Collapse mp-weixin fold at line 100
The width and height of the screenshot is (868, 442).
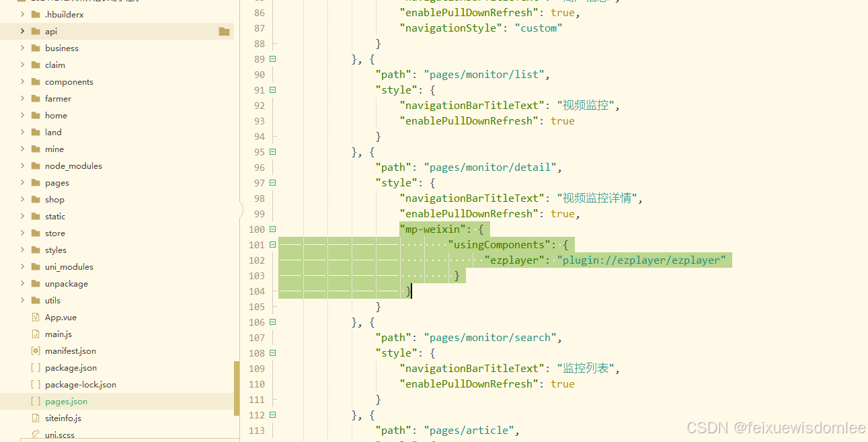point(273,229)
